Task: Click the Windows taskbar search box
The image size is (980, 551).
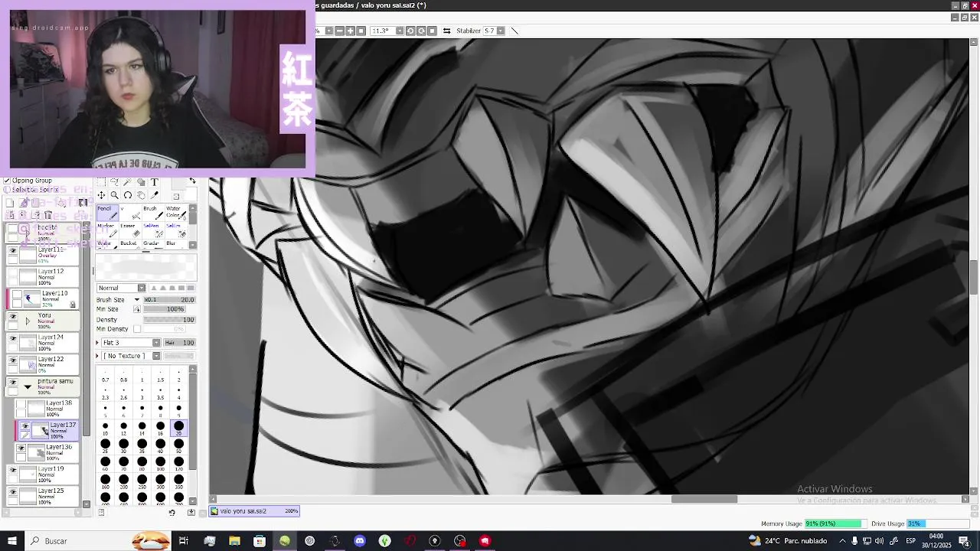Action: (77, 541)
